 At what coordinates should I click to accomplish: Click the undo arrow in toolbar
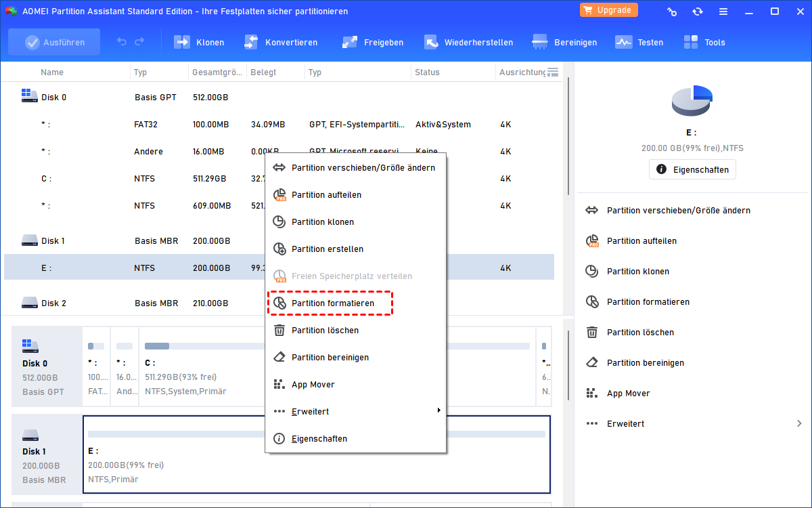(122, 42)
